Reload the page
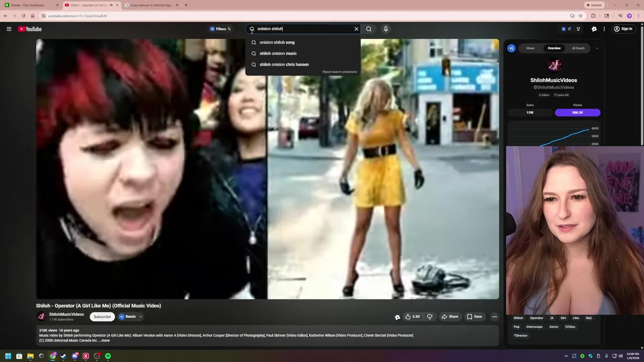This screenshot has width=644, height=362. 23,16
